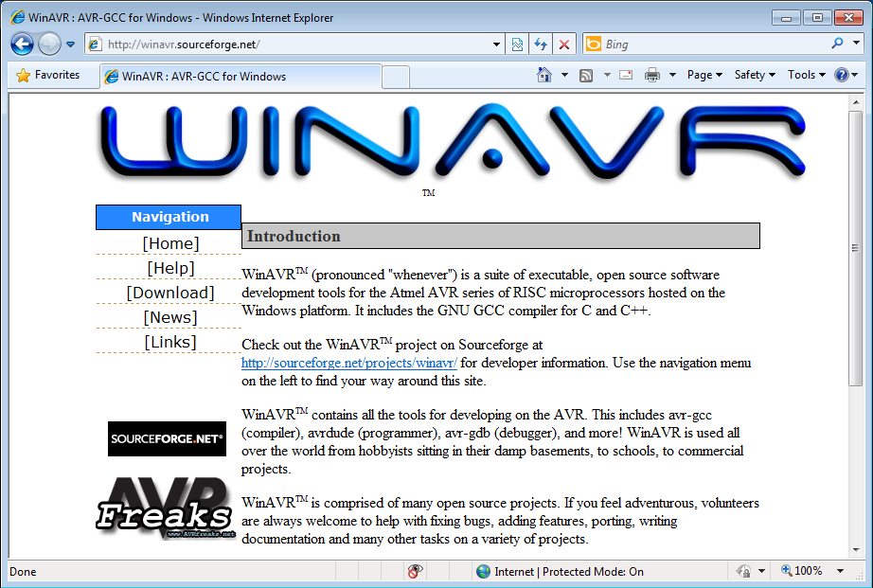Viewport: 873px width, 588px height.
Task: Click the Forward navigation arrow
Action: (x=49, y=44)
